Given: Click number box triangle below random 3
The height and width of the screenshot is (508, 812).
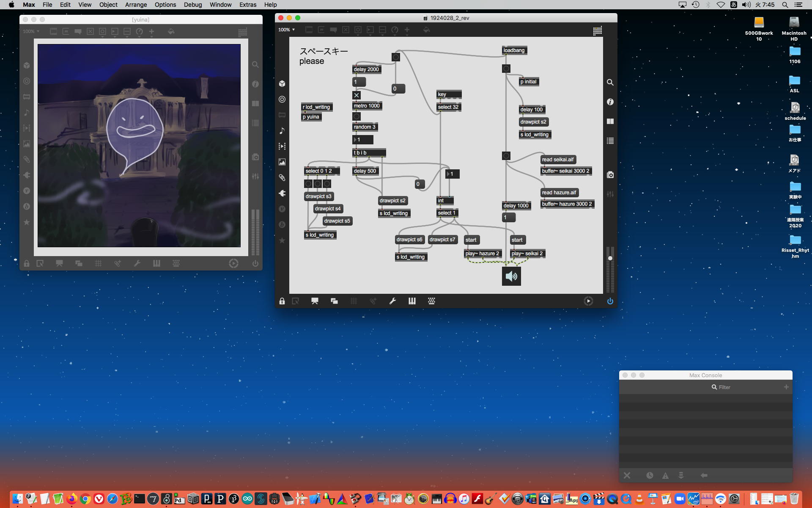Looking at the screenshot, I should pyautogui.click(x=355, y=140).
